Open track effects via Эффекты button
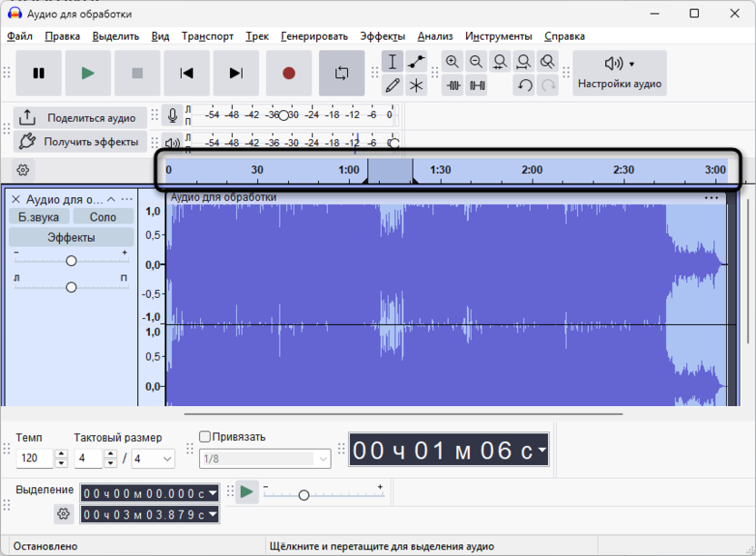The height and width of the screenshot is (556, 756). [72, 236]
